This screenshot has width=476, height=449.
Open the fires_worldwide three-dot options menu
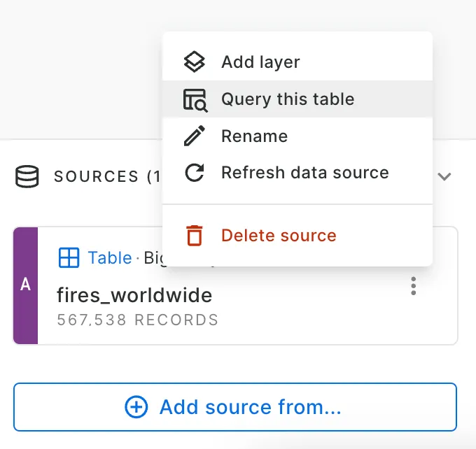click(x=414, y=285)
